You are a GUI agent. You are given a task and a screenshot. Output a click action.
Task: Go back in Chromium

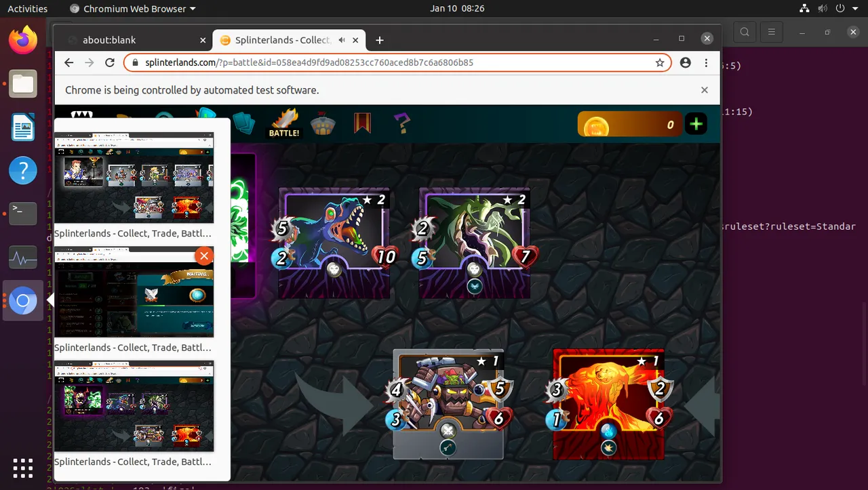[x=68, y=62]
